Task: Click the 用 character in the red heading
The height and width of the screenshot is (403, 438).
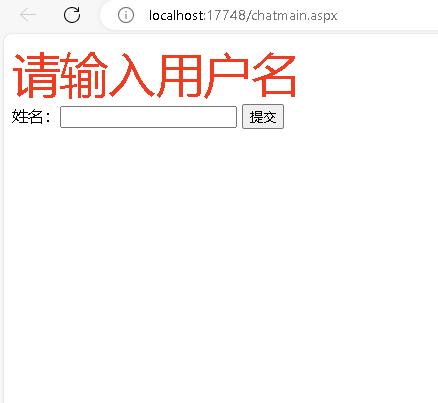Action: pyautogui.click(x=178, y=76)
